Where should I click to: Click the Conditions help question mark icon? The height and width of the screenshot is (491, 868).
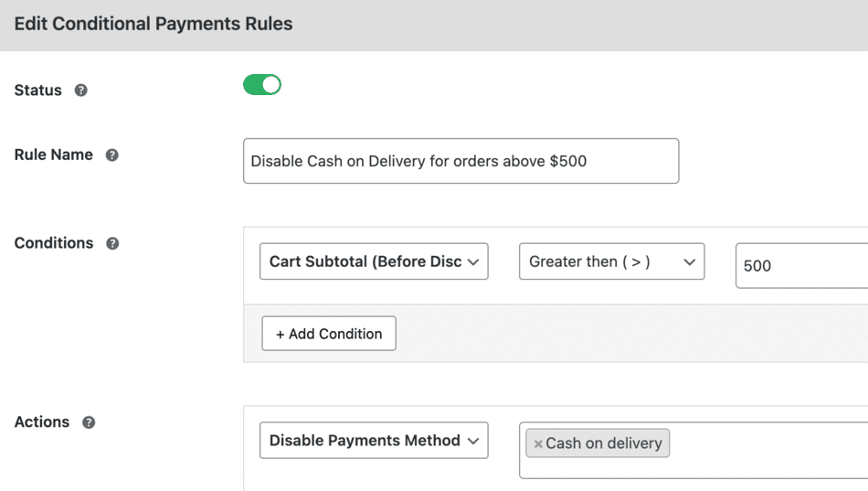tap(112, 243)
